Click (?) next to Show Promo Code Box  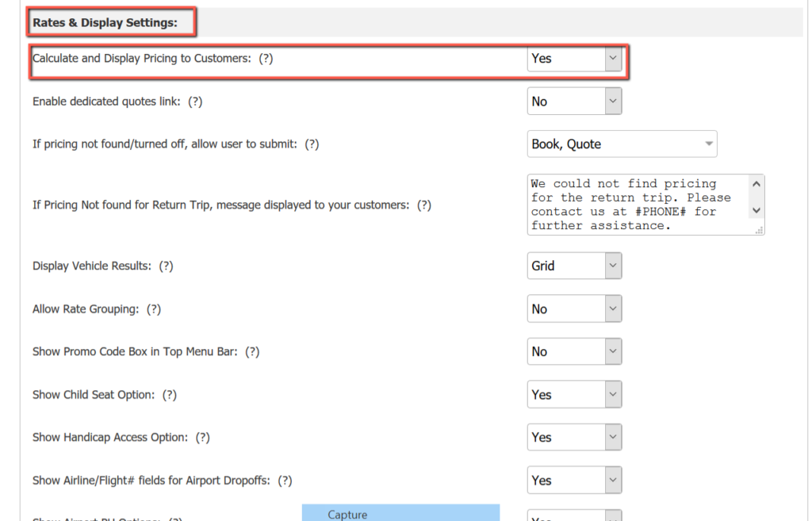click(x=252, y=352)
